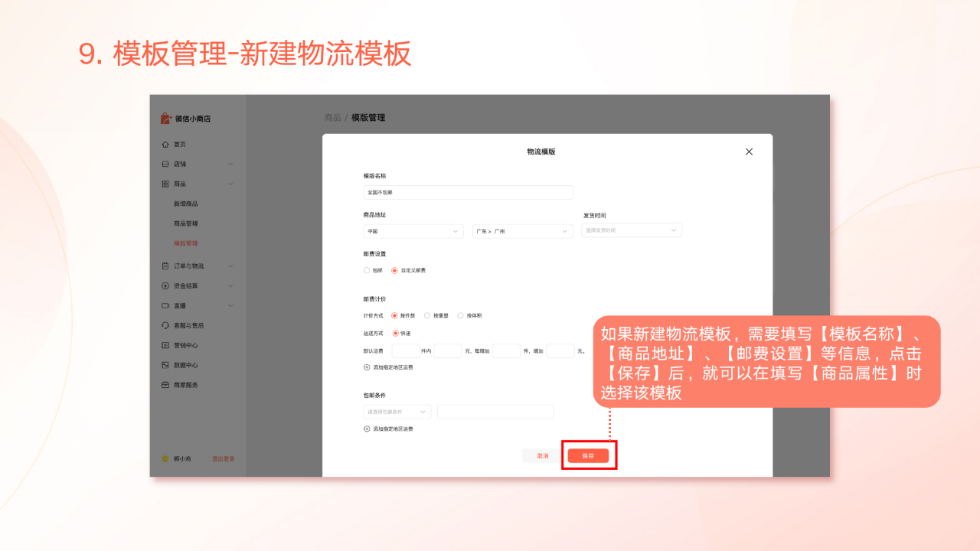The image size is (980, 551).
Task: Click 添加指定地区运费 link below 默认运费
Action: point(394,367)
